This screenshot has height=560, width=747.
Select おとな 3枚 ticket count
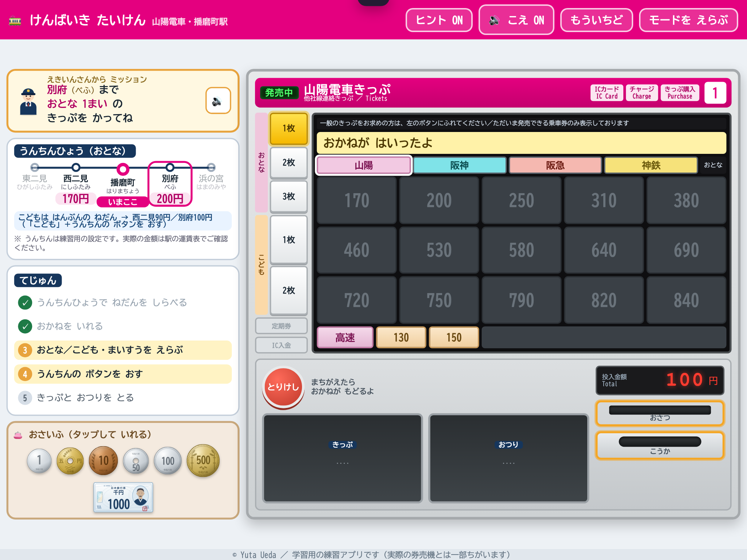[x=289, y=197]
